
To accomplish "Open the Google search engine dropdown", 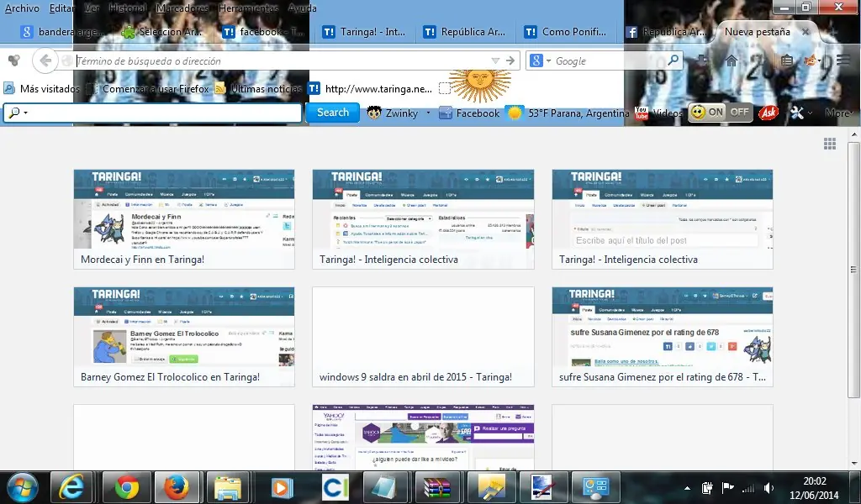I will (x=548, y=60).
